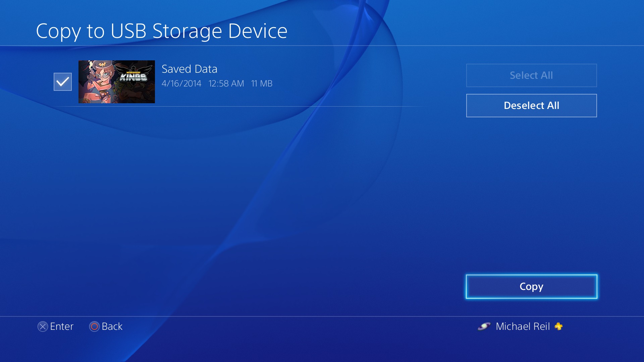Click the 11 MB file size
Image resolution: width=644 pixels, height=362 pixels.
[x=262, y=83]
